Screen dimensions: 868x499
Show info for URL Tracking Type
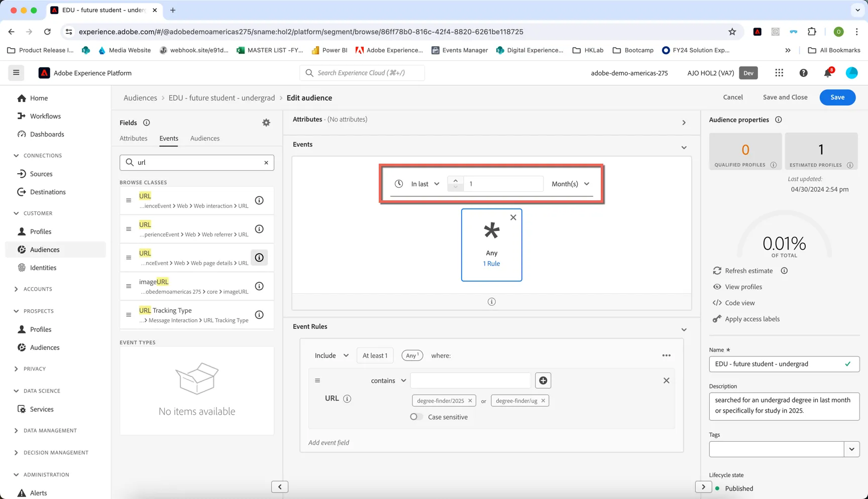point(259,315)
